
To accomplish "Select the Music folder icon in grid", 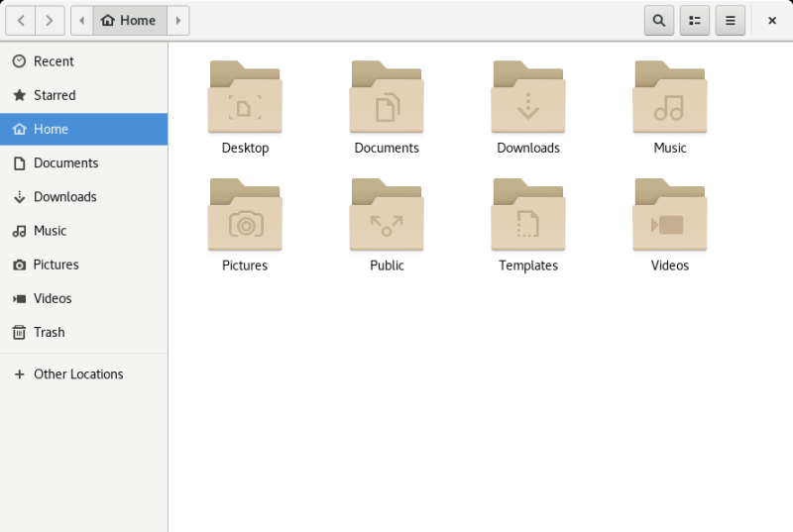I will click(x=670, y=98).
